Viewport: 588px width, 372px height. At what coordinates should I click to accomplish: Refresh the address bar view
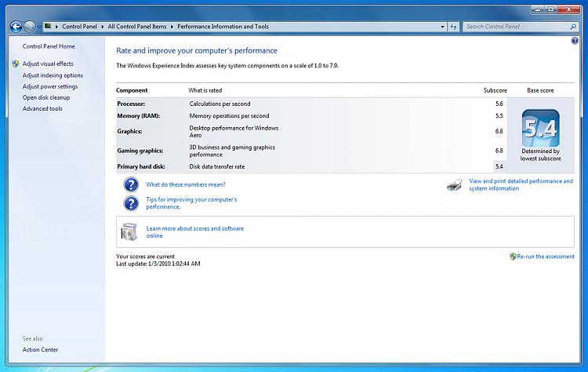(453, 27)
